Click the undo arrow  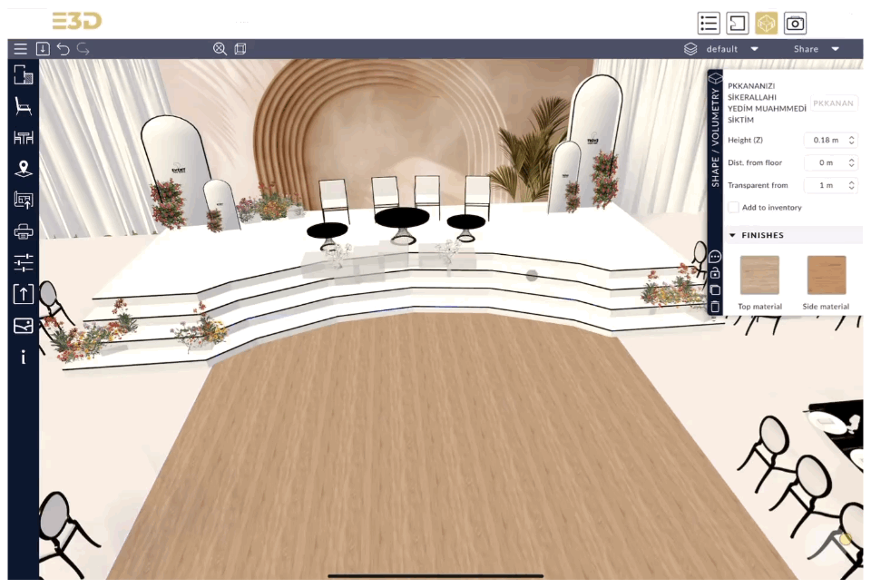(63, 49)
